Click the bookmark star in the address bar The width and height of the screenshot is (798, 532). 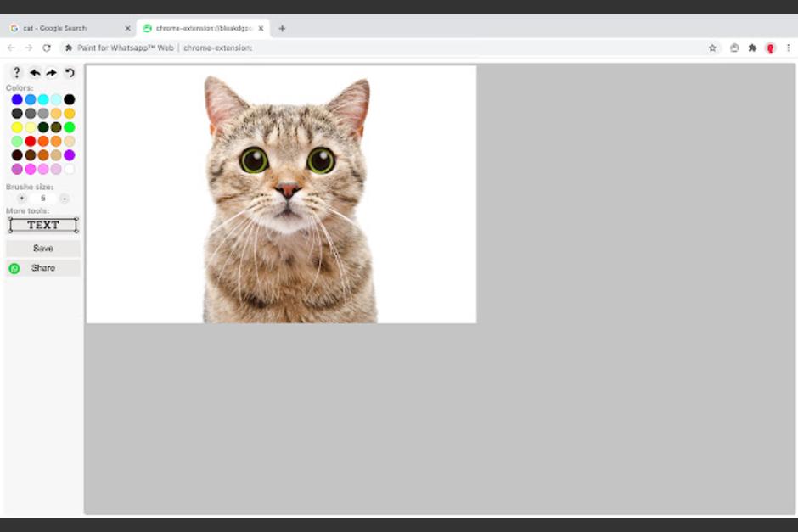(x=713, y=49)
